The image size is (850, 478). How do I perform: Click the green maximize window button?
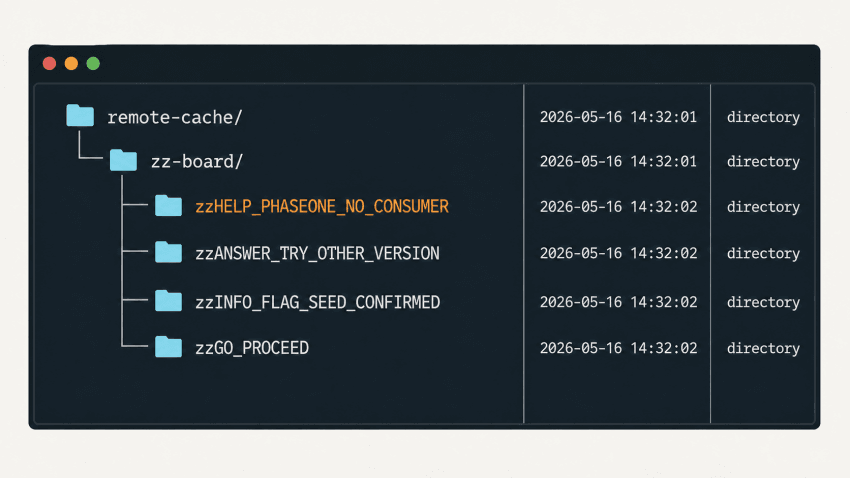pyautogui.click(x=93, y=63)
